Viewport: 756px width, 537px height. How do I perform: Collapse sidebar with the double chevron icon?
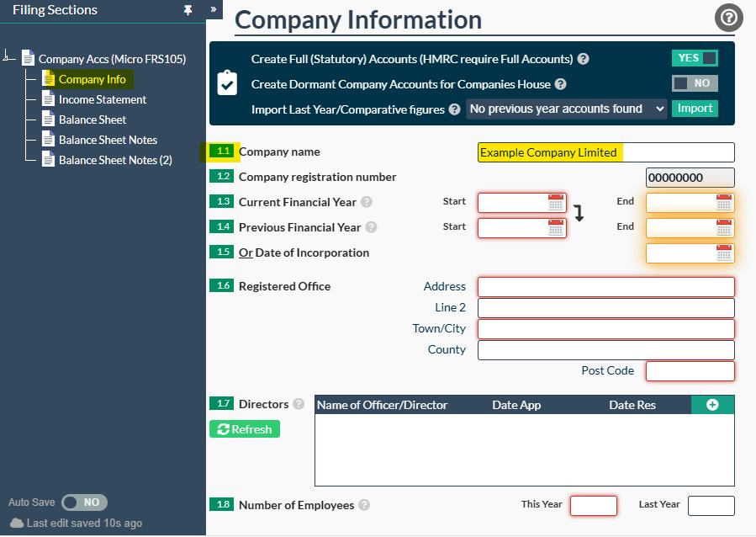pos(214,9)
